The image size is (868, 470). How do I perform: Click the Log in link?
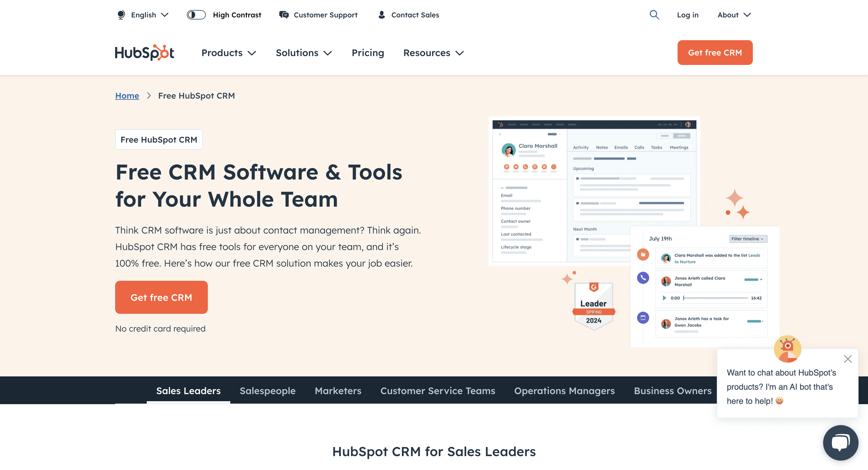[x=688, y=15]
